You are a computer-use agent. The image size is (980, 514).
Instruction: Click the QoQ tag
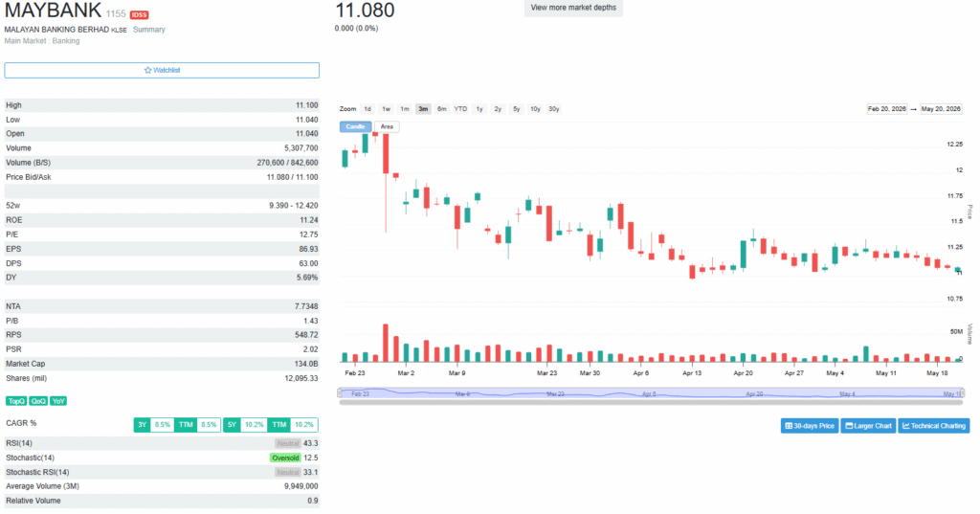[x=38, y=401]
